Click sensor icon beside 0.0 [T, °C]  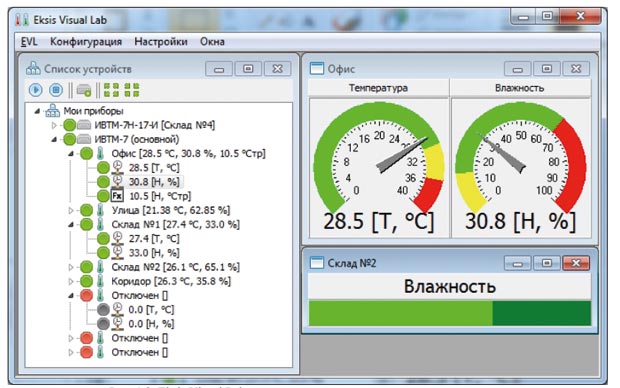pyautogui.click(x=117, y=309)
